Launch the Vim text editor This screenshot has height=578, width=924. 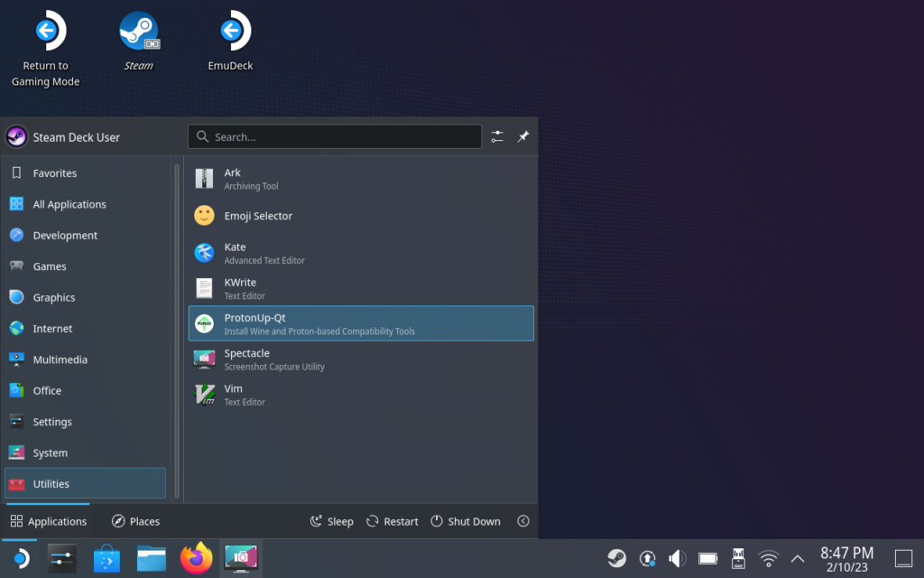[361, 395]
